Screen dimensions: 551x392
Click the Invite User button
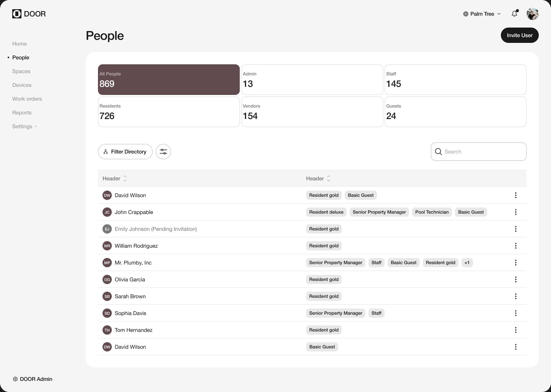[520, 35]
